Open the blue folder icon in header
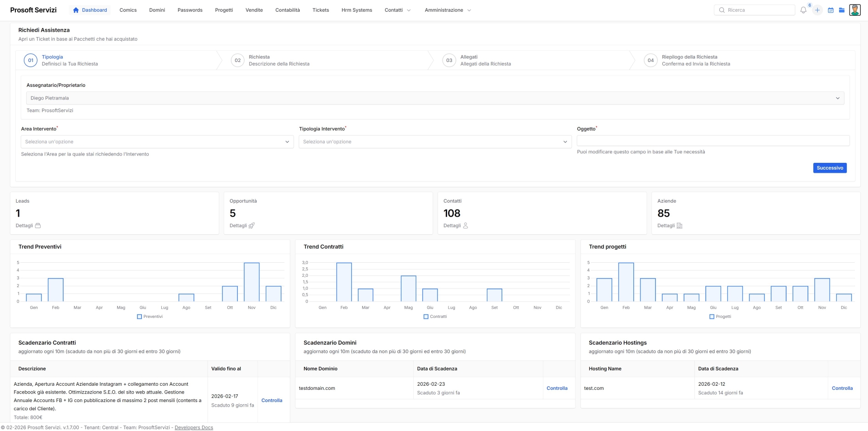868x431 pixels. tap(842, 10)
